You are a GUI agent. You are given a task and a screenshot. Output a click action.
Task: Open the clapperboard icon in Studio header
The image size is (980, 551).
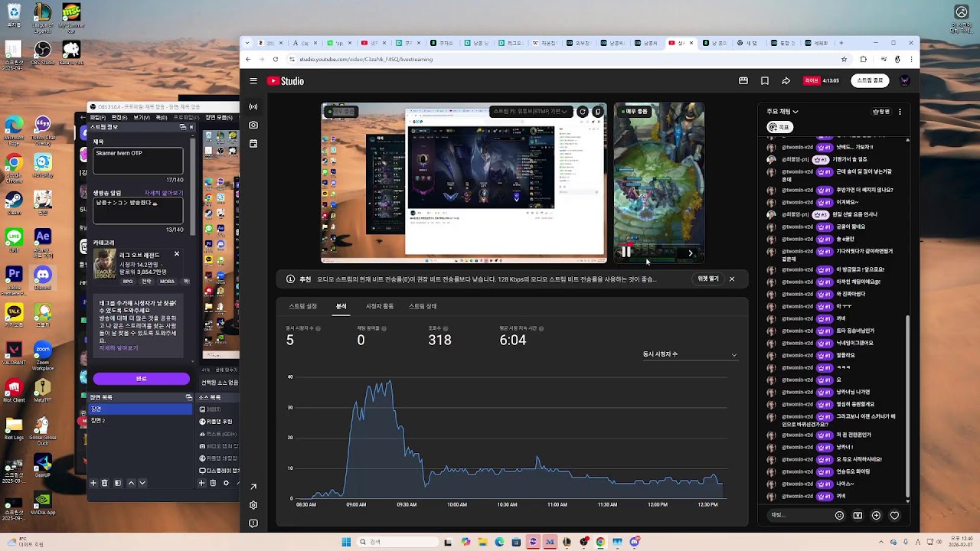743,80
